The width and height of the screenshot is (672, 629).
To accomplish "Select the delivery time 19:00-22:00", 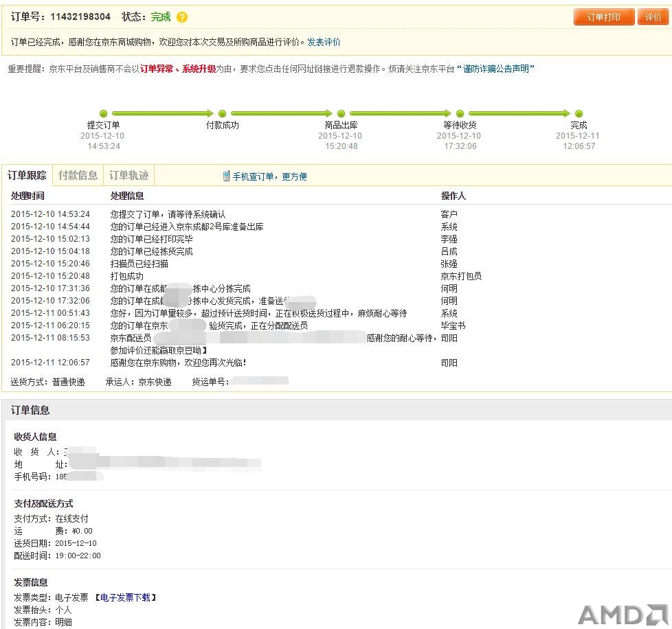I will tap(78, 556).
